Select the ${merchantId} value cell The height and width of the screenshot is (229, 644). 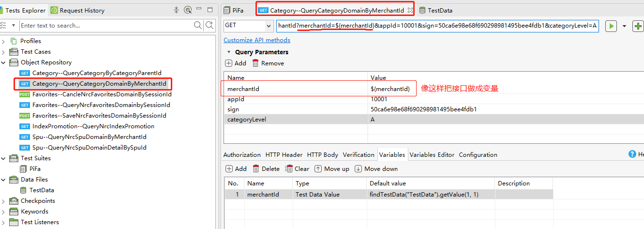[390, 89]
